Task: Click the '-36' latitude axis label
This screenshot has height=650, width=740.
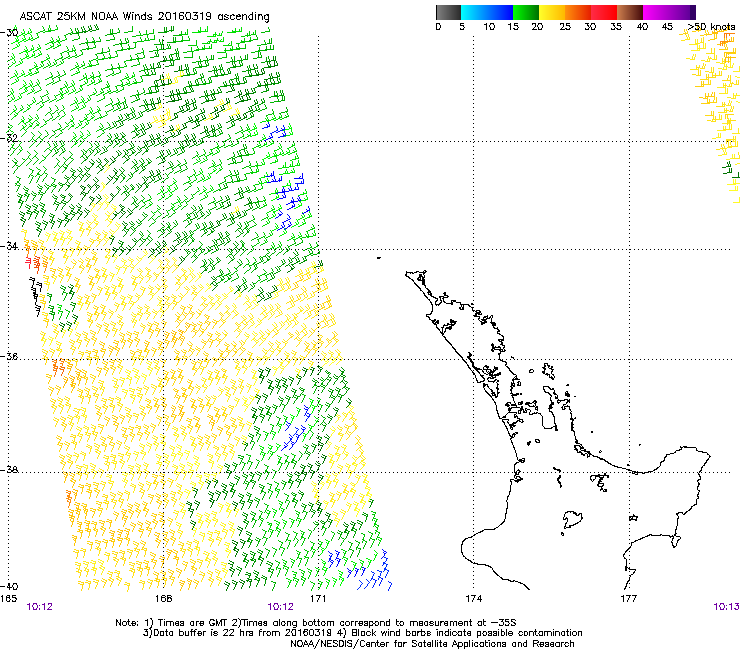Action: [9, 356]
